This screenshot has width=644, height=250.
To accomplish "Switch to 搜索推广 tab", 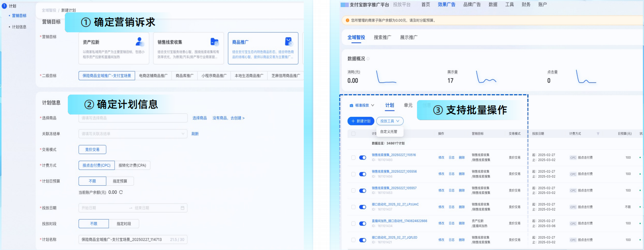I will (x=382, y=37).
